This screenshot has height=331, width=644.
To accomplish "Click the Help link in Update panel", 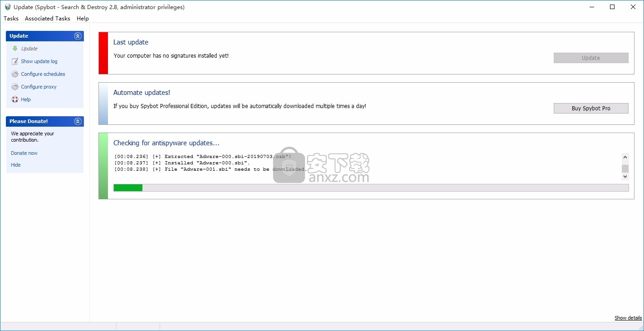I will (x=26, y=99).
